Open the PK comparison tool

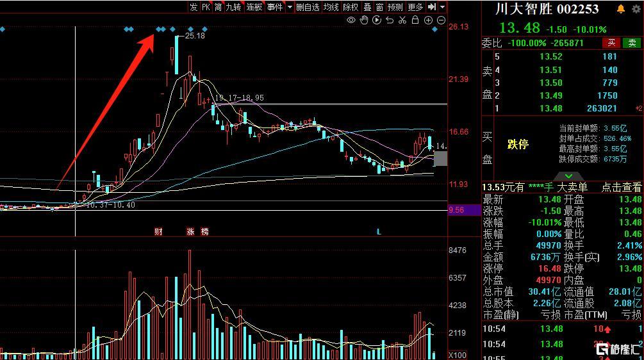206,6
